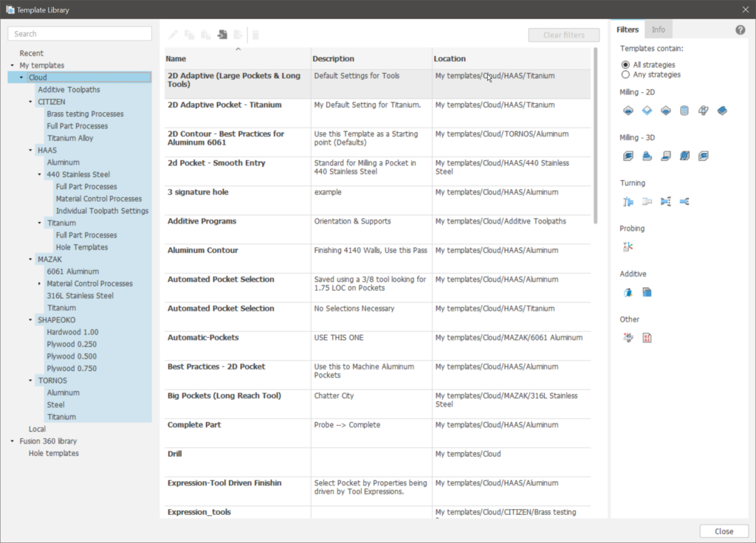Collapse the CITIZEN folder arrow

click(x=30, y=102)
